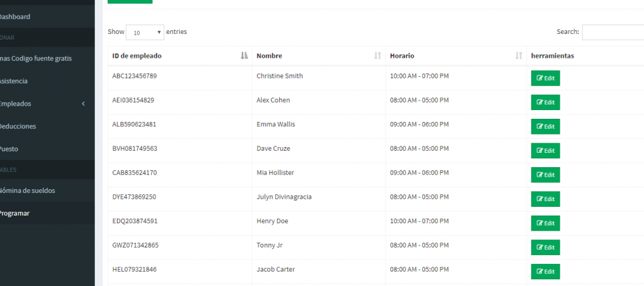Open Asistencia sidebar menu item
The width and height of the screenshot is (644, 286).
tap(14, 81)
